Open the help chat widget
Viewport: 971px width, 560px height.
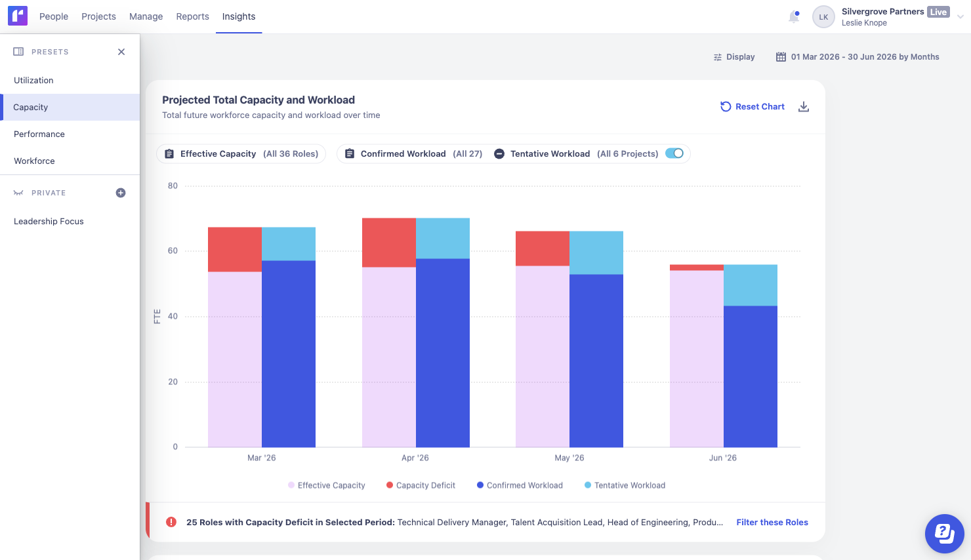[x=944, y=533]
